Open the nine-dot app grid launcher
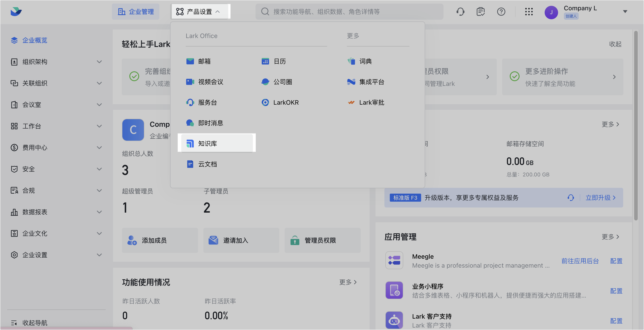This screenshot has width=644, height=330. (x=529, y=11)
